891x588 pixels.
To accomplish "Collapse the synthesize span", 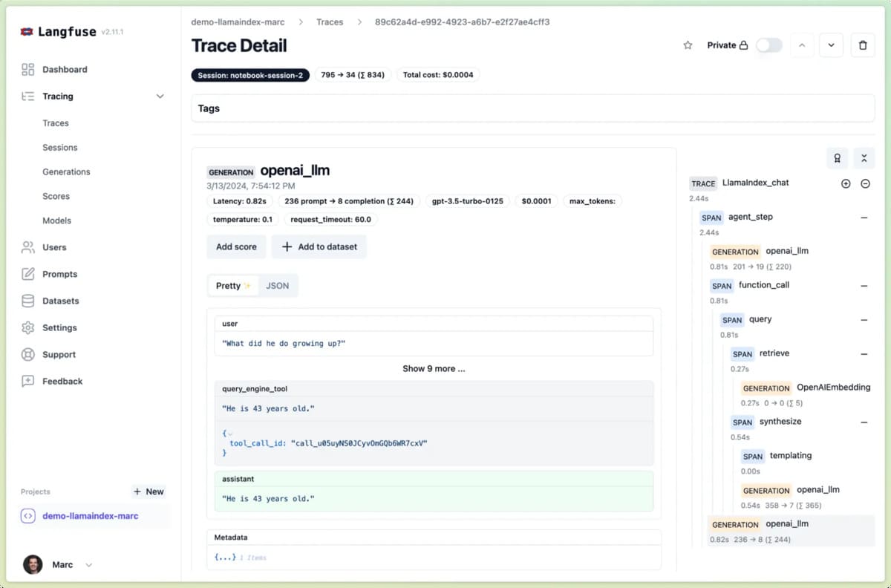I will pyautogui.click(x=864, y=422).
